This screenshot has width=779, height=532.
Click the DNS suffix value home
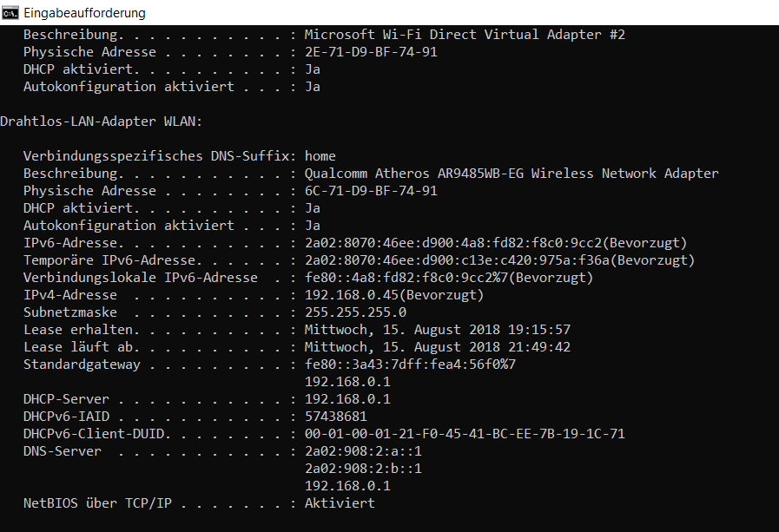(x=320, y=156)
